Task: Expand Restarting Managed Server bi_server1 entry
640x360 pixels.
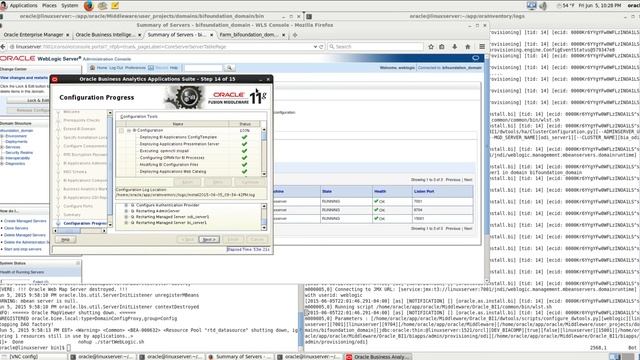Action: pos(126,223)
